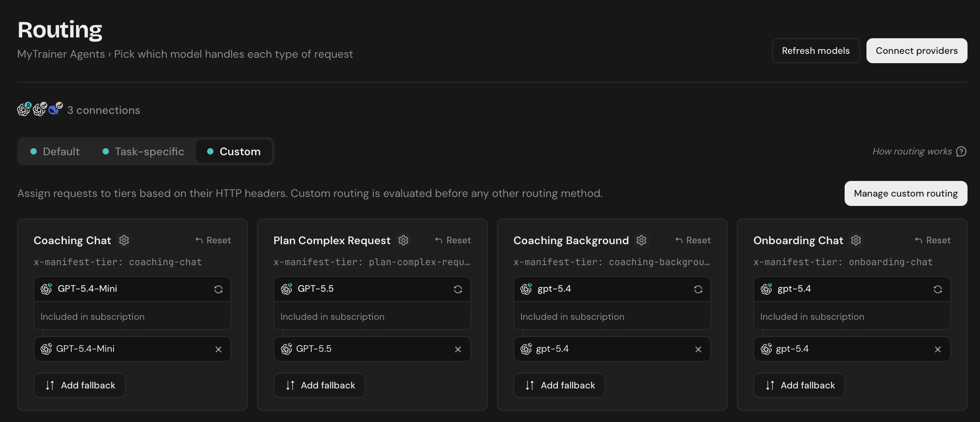Add fallback to Plan Complex Request

(x=320, y=385)
